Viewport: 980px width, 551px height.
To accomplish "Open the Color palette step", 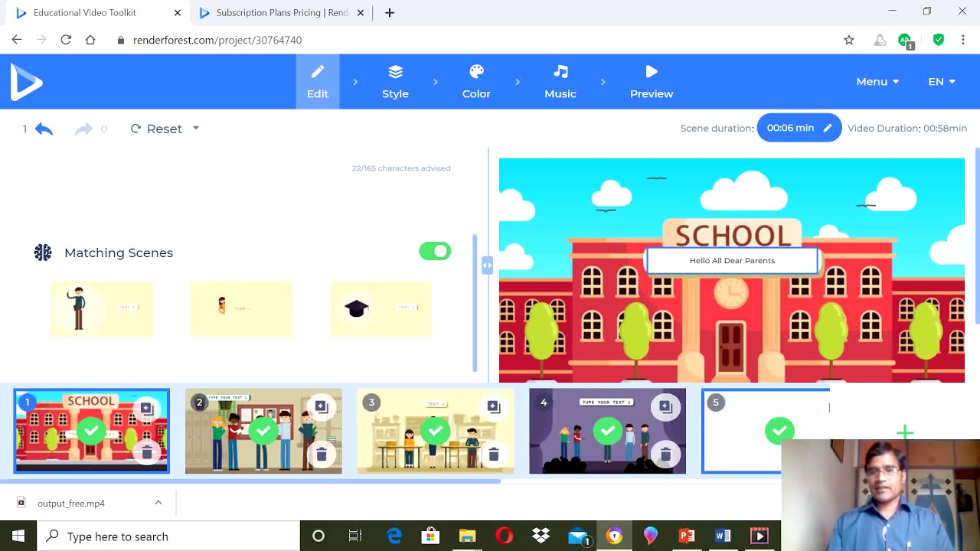I will [x=476, y=82].
